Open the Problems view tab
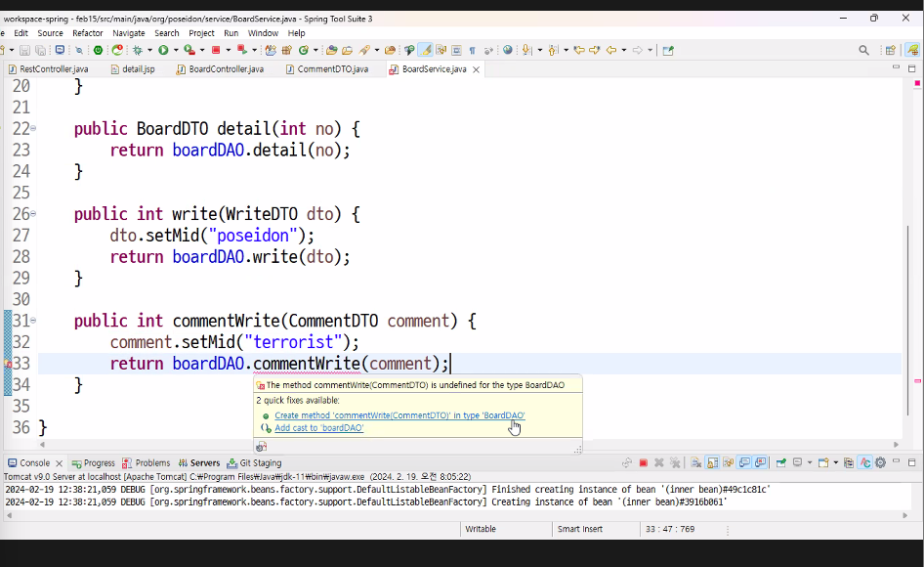 point(147,463)
